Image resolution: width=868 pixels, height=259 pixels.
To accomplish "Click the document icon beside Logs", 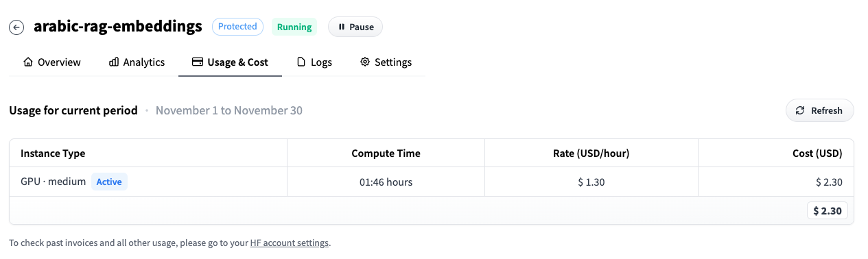I will (x=301, y=62).
